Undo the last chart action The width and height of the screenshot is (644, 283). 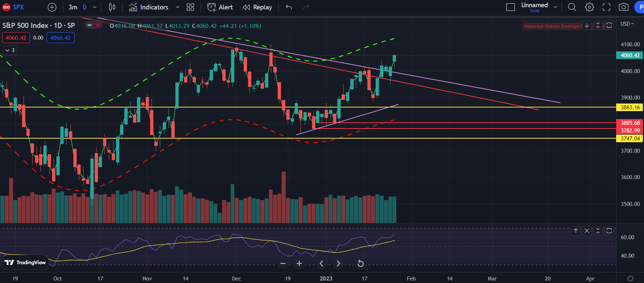(x=289, y=7)
